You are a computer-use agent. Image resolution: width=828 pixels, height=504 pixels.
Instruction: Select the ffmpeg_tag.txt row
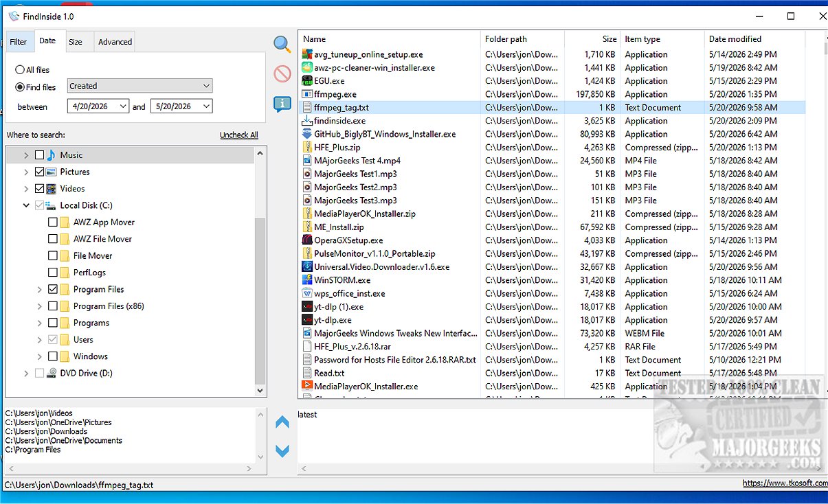552,108
